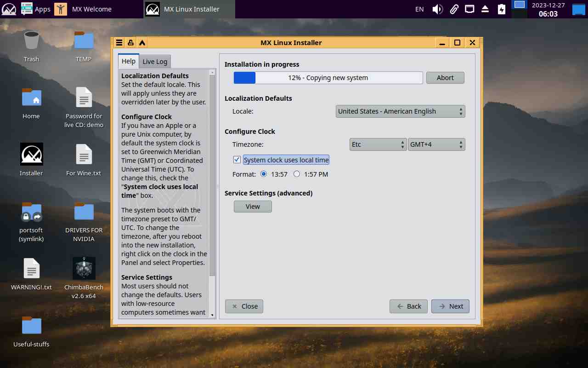Click the Help panel vertical scrollbar

click(x=212, y=193)
